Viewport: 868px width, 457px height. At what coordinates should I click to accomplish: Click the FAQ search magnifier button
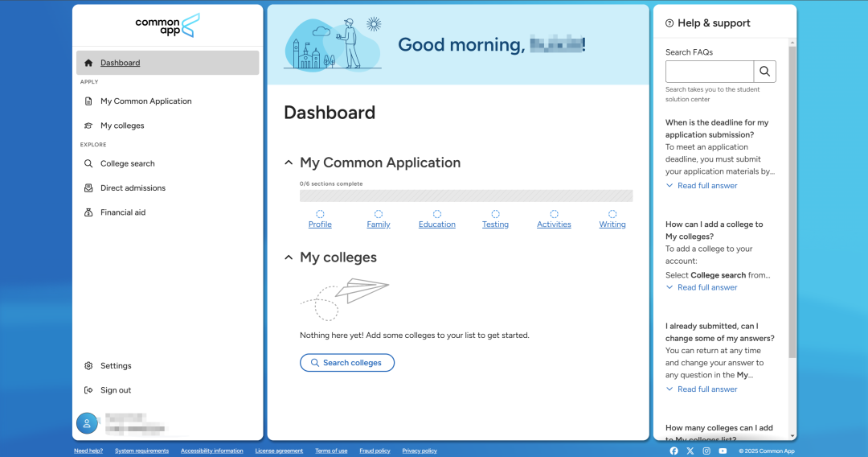pyautogui.click(x=764, y=72)
